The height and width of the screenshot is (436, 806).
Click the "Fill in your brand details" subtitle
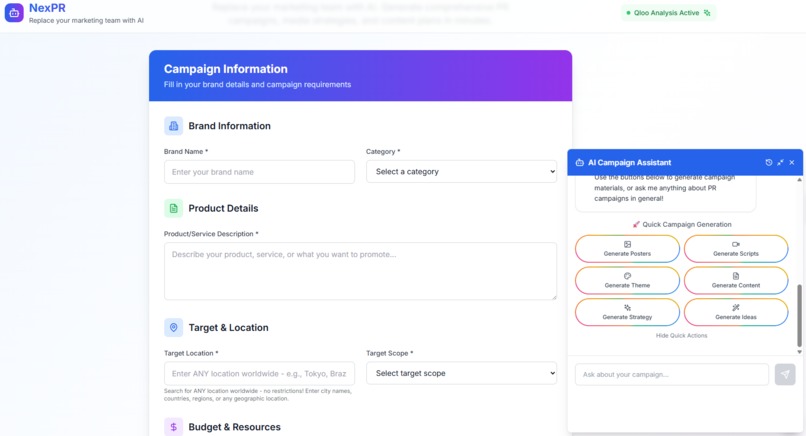tap(258, 84)
